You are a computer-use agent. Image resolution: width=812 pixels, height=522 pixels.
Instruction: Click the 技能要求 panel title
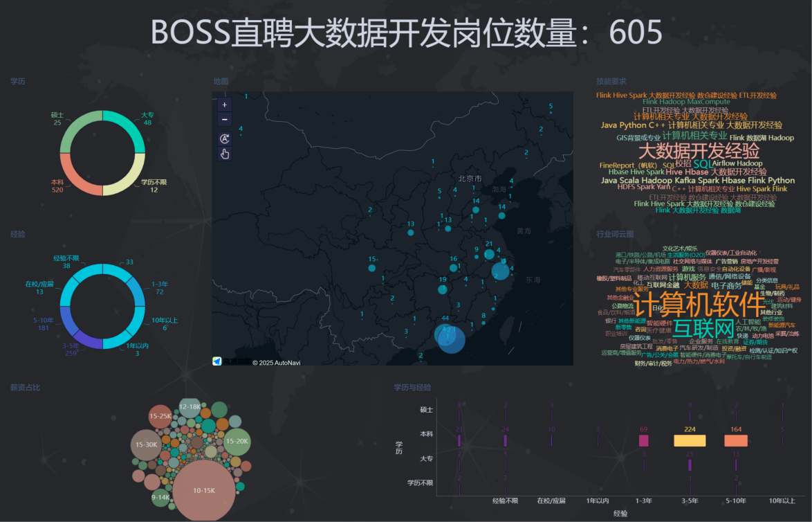[611, 82]
